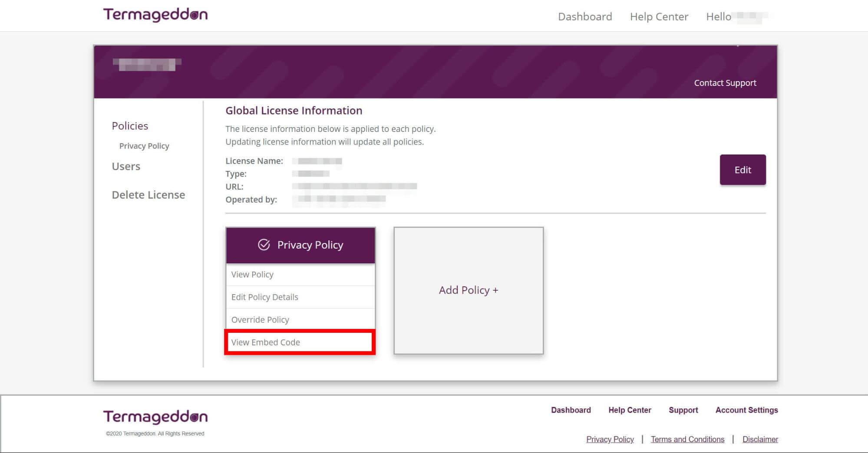
Task: Open Help Center in the top navigation
Action: (x=659, y=16)
